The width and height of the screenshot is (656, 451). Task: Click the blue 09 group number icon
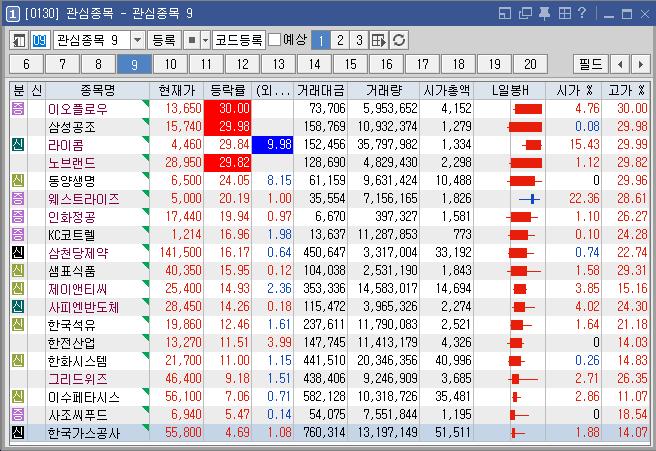coord(39,41)
